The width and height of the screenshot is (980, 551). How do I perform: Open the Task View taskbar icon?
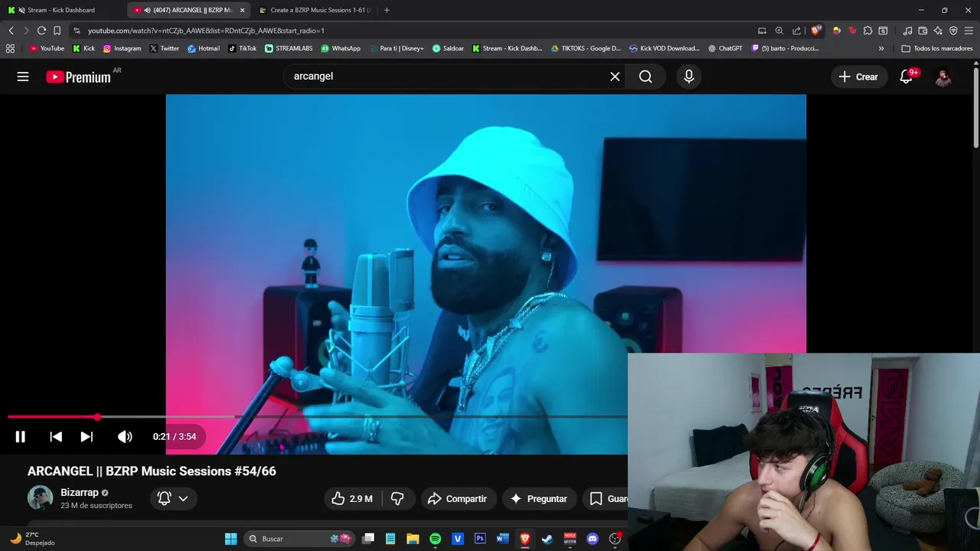(x=368, y=539)
